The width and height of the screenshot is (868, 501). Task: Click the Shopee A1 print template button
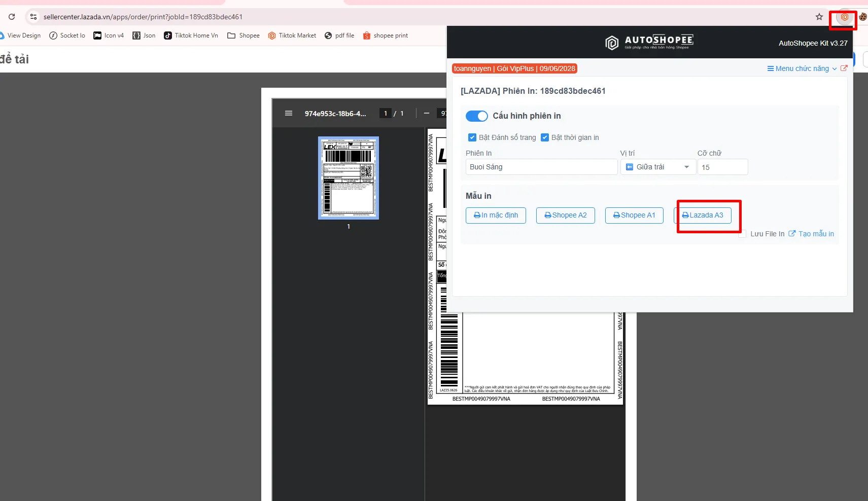(634, 215)
